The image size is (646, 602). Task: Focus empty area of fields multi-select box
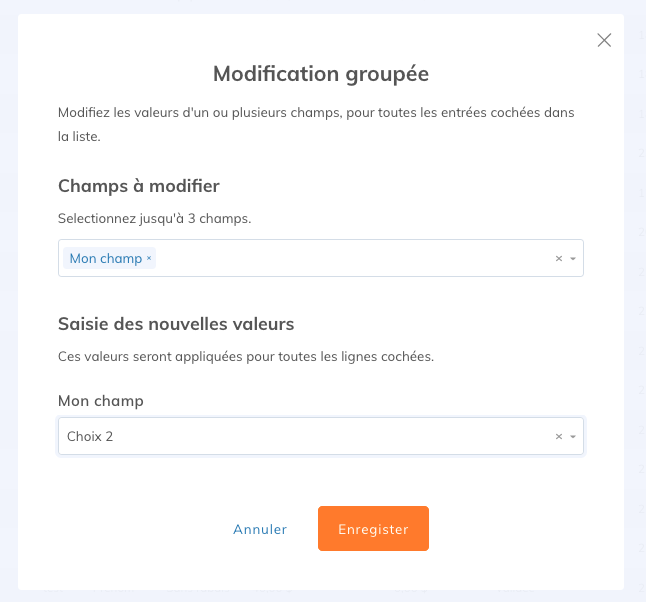pos(350,258)
